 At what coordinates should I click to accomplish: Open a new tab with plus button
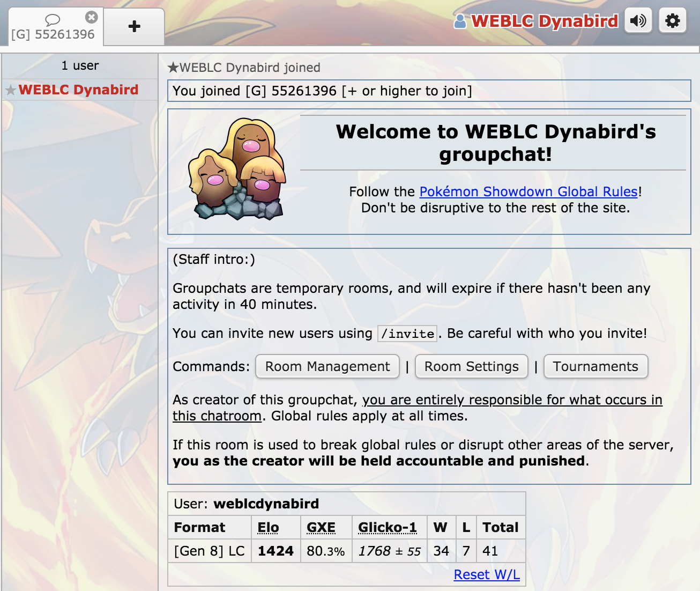pos(134,26)
